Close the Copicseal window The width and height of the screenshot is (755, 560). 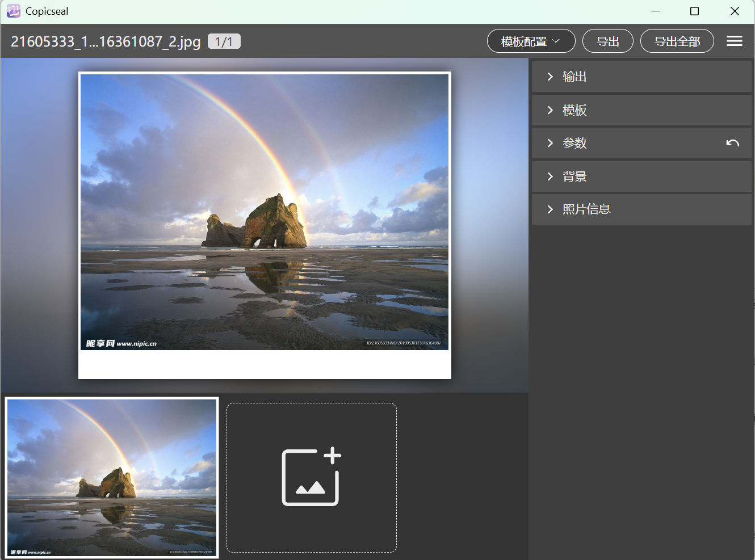(x=735, y=11)
